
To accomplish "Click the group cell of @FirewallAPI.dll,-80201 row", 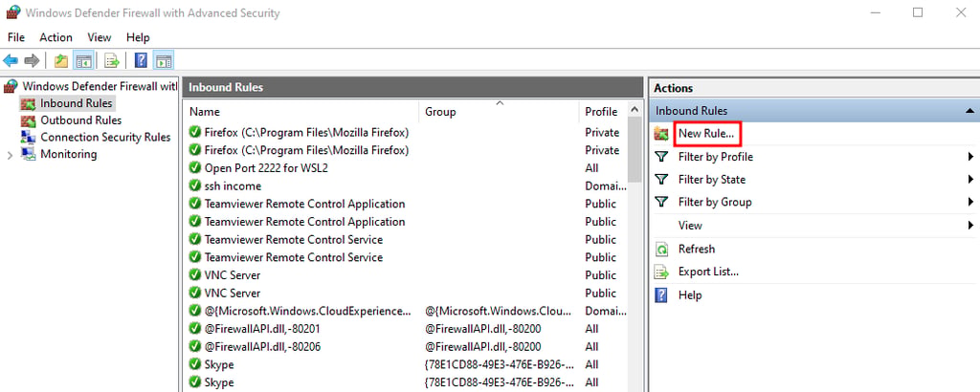I will tap(482, 329).
